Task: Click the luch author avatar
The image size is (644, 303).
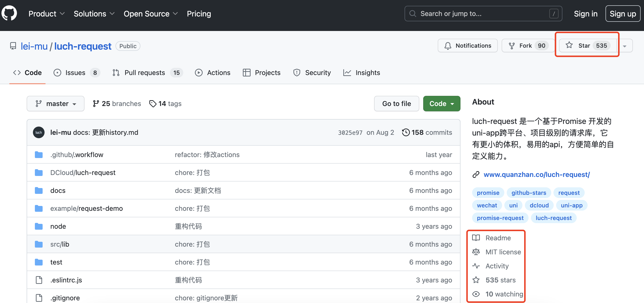Action: (x=39, y=132)
